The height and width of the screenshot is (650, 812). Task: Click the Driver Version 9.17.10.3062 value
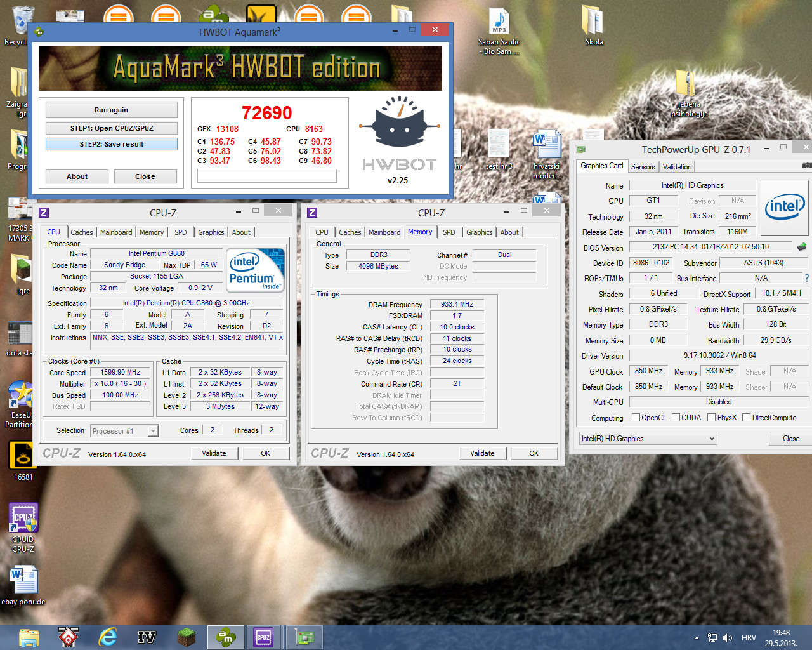(x=719, y=355)
